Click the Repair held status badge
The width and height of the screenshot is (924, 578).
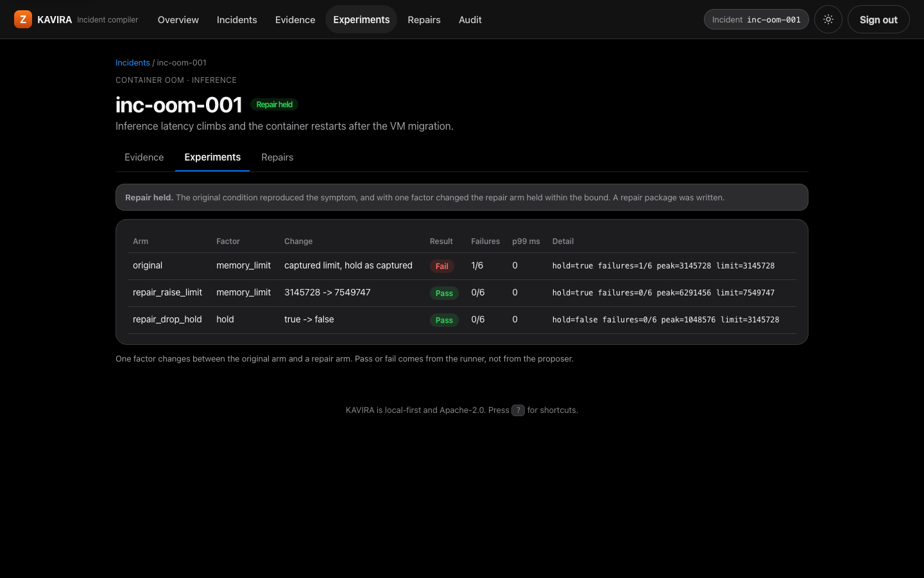click(275, 105)
